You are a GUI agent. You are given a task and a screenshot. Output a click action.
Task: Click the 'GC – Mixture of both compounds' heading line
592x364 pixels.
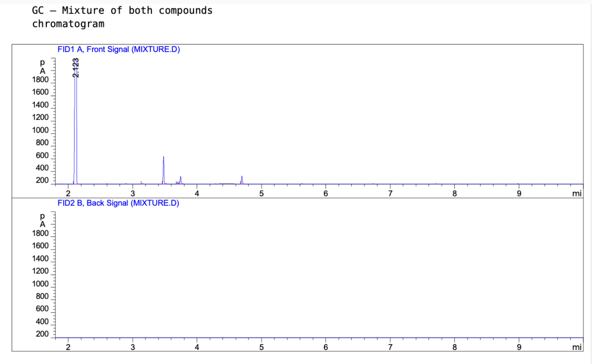coord(122,11)
